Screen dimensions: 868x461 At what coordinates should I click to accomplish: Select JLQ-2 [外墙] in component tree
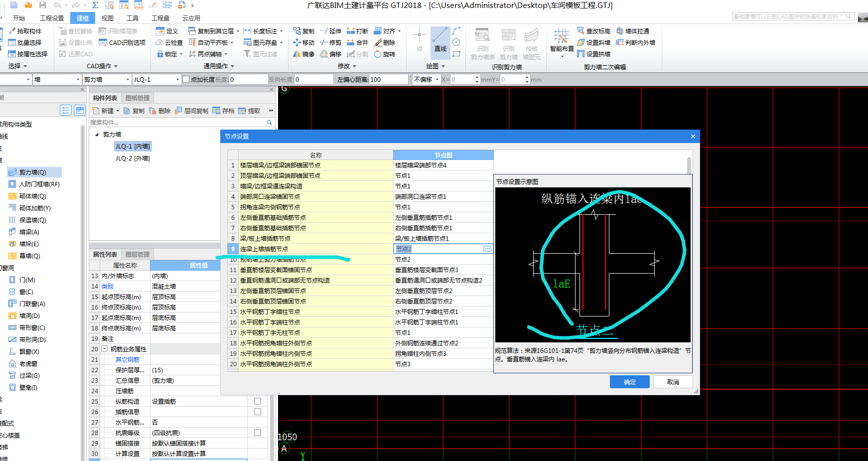tap(133, 158)
